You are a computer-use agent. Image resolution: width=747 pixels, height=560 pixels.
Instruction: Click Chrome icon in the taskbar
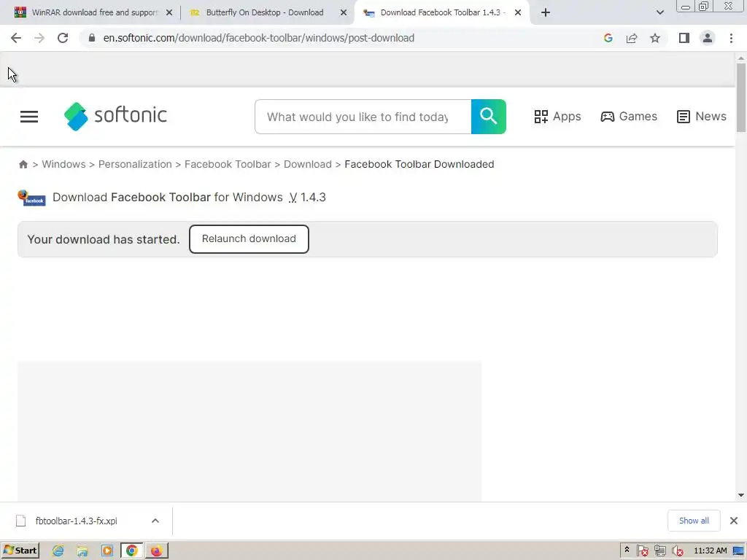point(132,551)
